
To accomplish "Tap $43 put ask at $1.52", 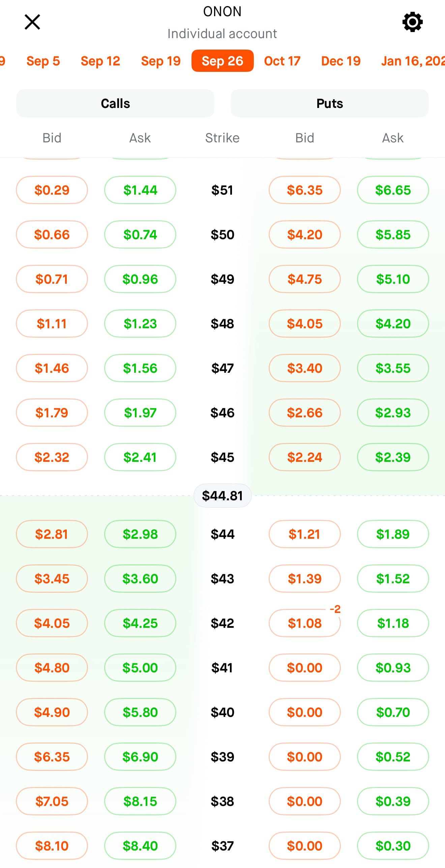I will point(393,579).
